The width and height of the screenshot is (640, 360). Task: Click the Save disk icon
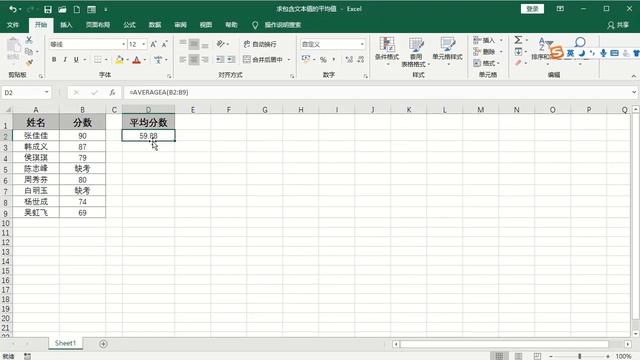coord(48,9)
